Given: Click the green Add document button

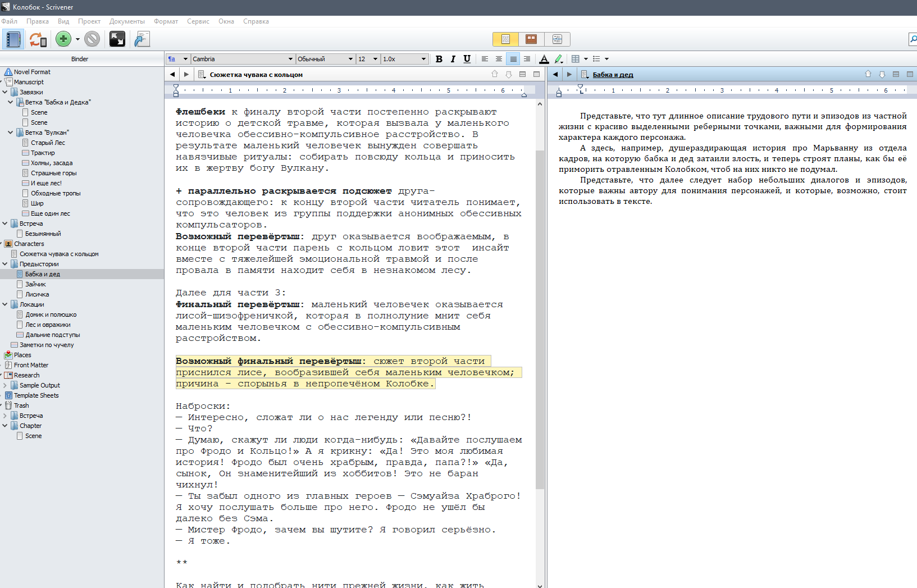Looking at the screenshot, I should click(63, 39).
